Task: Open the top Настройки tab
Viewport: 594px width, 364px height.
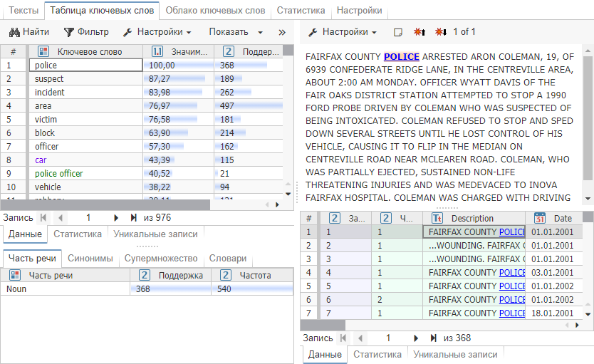Action: tap(359, 10)
